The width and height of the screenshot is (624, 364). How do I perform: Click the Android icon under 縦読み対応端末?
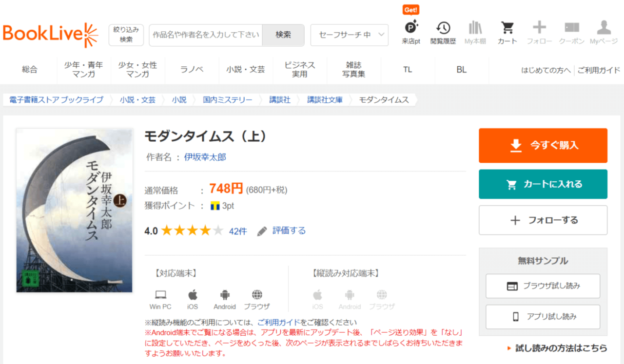pyautogui.click(x=350, y=294)
